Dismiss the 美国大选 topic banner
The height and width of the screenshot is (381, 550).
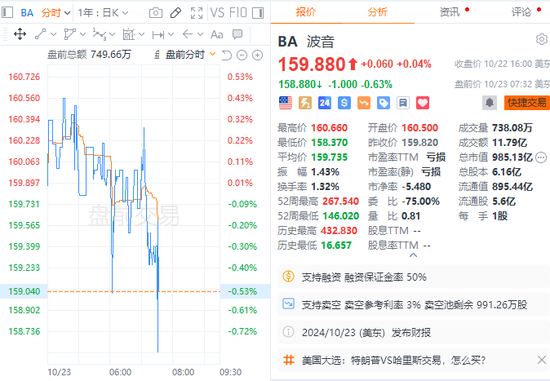click(542, 360)
